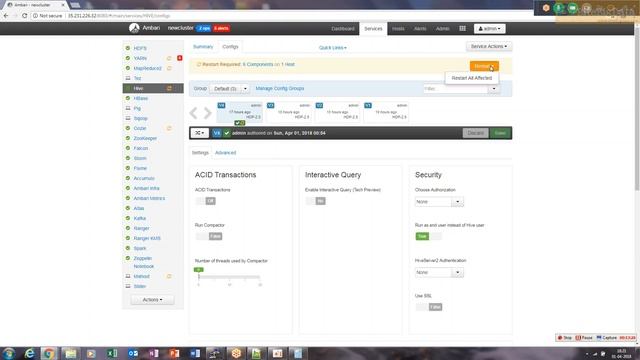Open the Advanced settings tab

(x=225, y=153)
